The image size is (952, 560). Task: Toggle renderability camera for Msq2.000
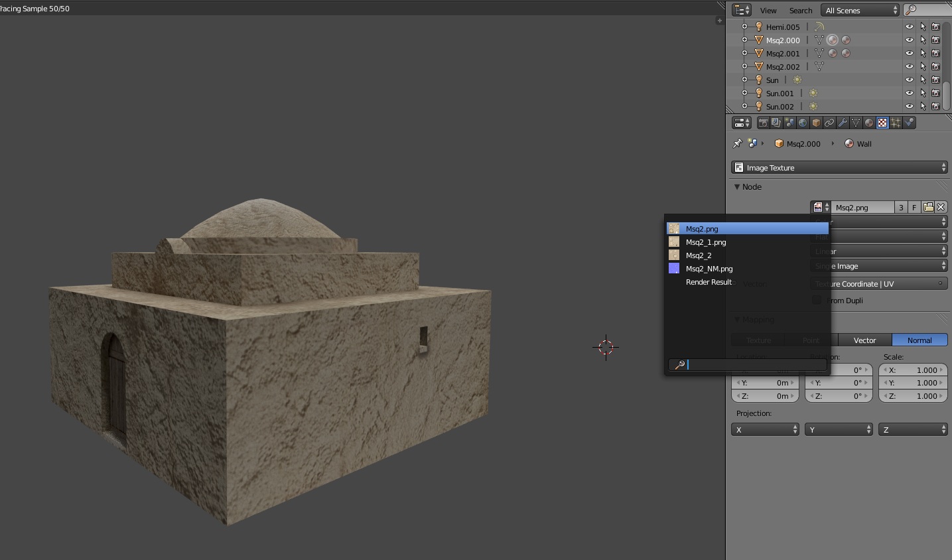pyautogui.click(x=936, y=40)
